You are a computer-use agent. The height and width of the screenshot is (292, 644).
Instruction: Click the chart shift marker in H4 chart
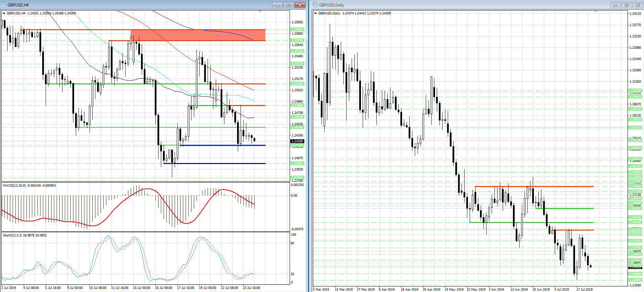tap(260, 12)
